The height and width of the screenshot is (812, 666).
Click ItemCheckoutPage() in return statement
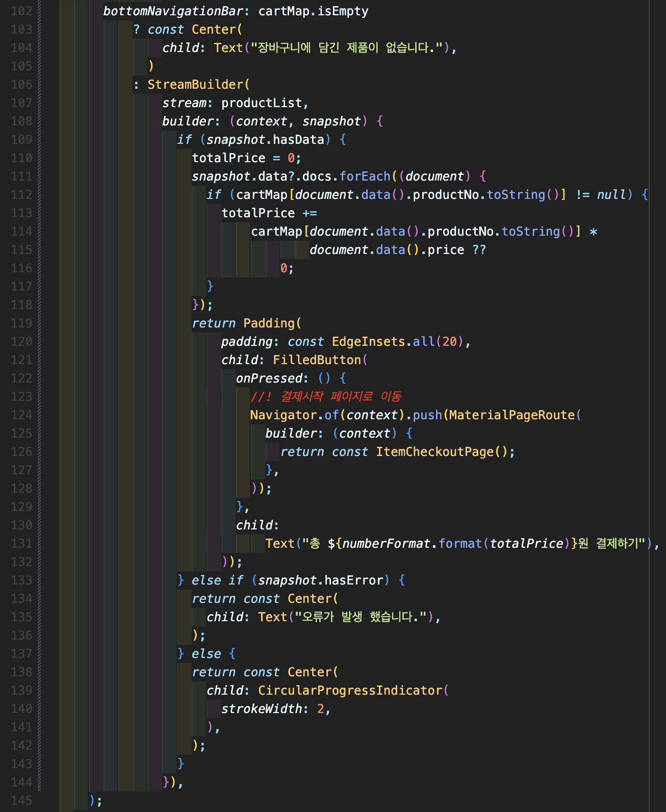coord(442,452)
